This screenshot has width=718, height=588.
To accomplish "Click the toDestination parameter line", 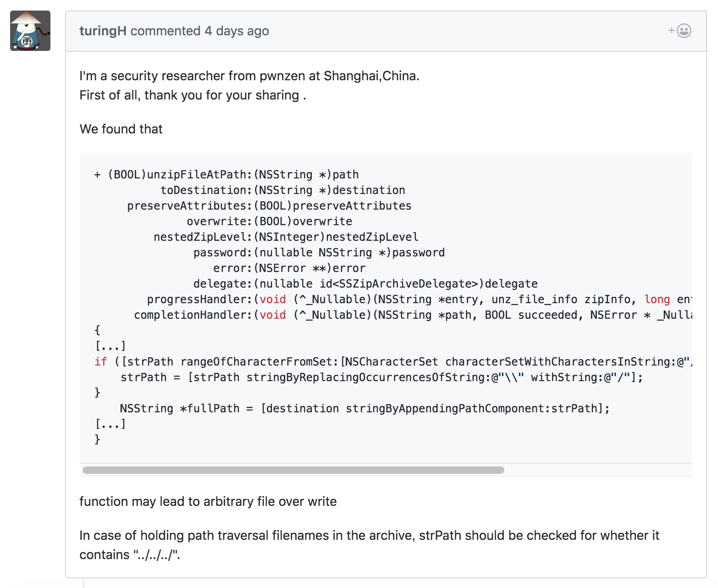I will tap(282, 190).
